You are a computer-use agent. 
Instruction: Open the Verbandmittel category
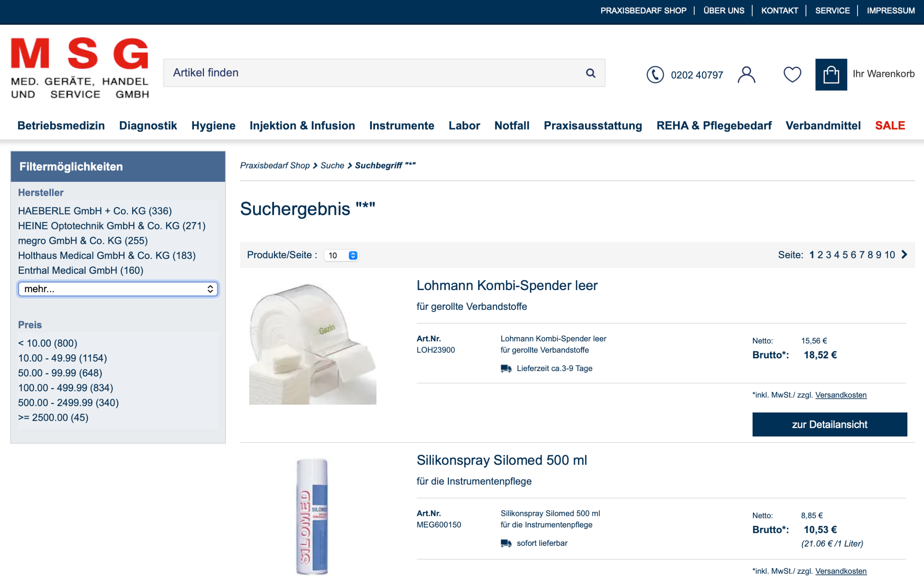(823, 126)
